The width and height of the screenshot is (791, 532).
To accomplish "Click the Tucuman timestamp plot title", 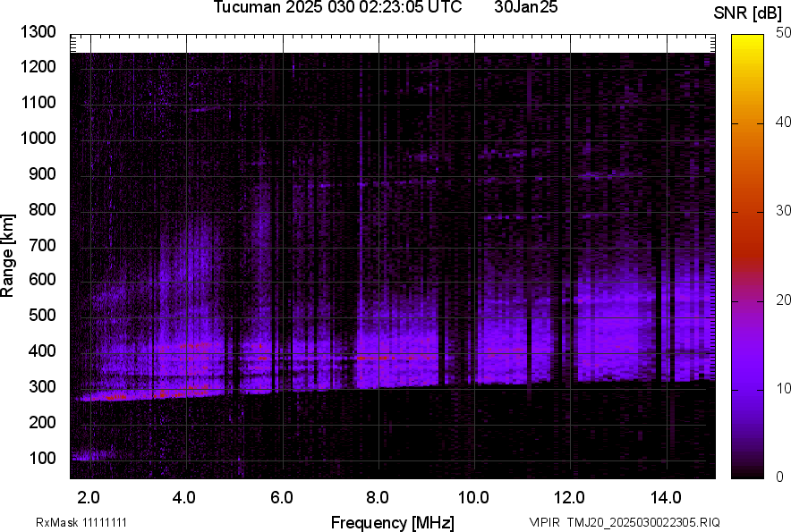I will pos(337,8).
